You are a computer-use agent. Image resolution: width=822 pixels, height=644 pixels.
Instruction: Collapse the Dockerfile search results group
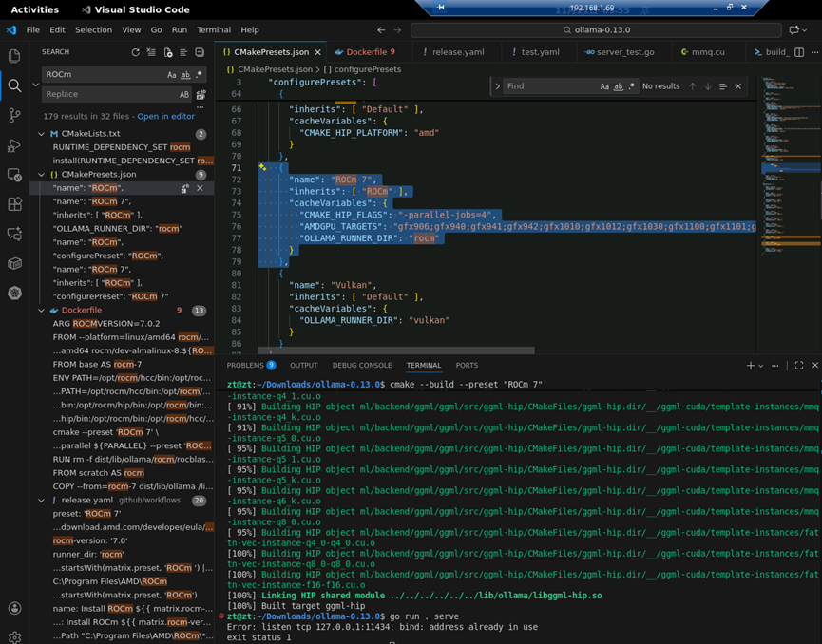[42, 311]
